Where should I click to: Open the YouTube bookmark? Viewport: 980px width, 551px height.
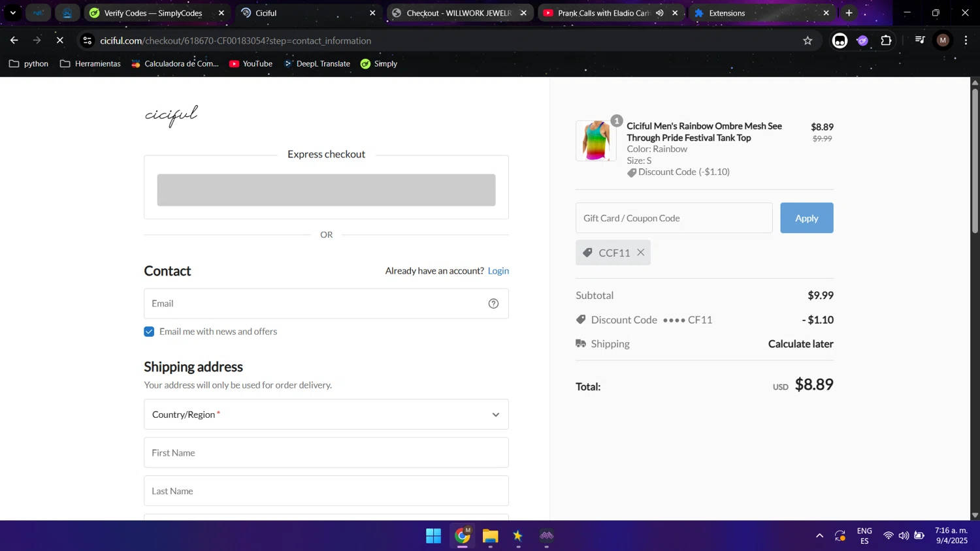[x=251, y=63]
